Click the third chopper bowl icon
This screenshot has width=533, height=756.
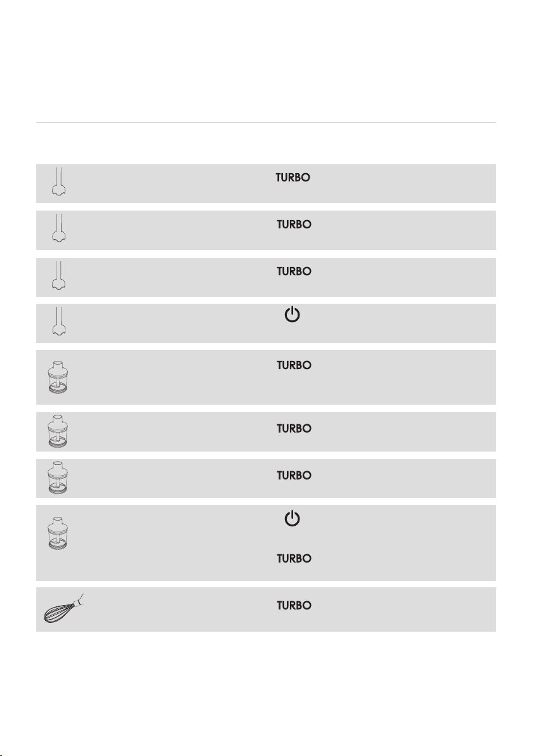(58, 478)
